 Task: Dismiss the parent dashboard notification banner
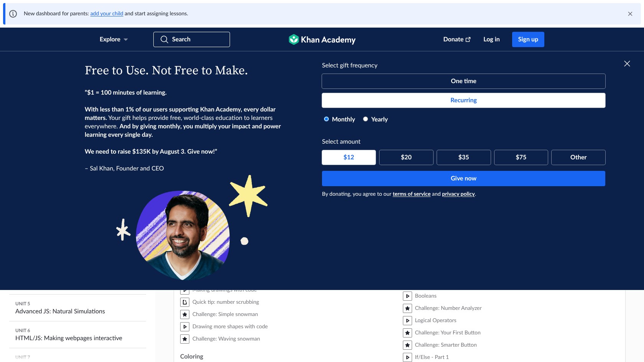coord(630,14)
